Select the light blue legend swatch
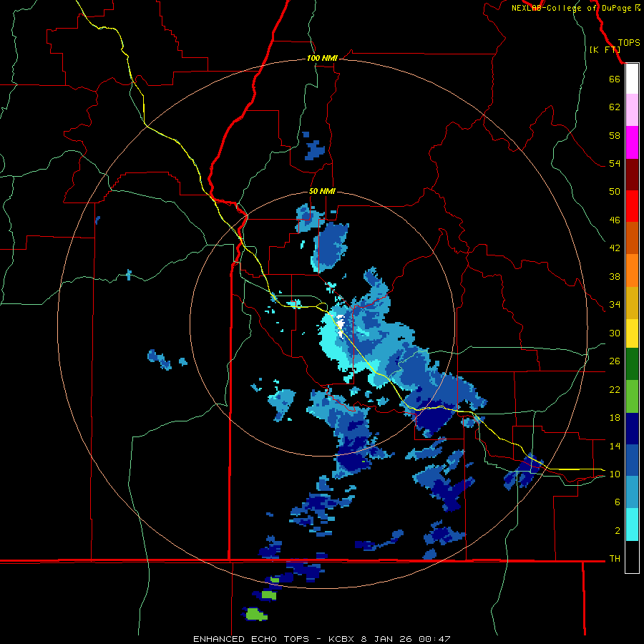This screenshot has height=644, width=644. [x=632, y=492]
